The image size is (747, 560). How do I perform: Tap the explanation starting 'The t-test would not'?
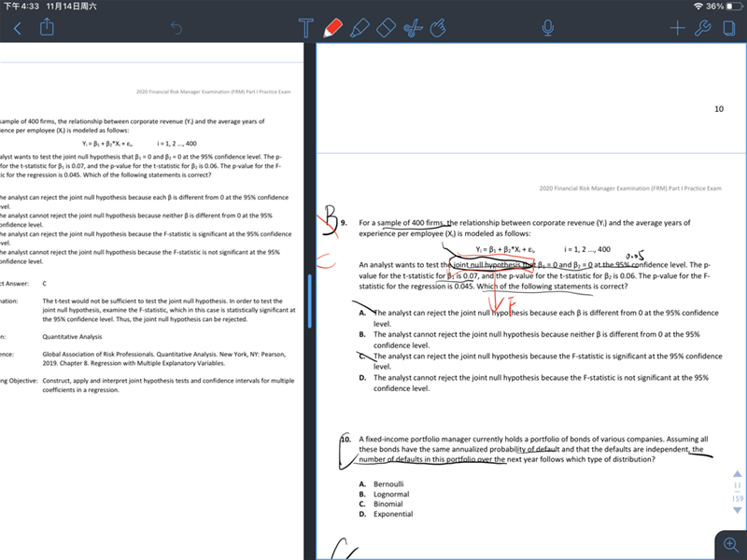tap(169, 310)
